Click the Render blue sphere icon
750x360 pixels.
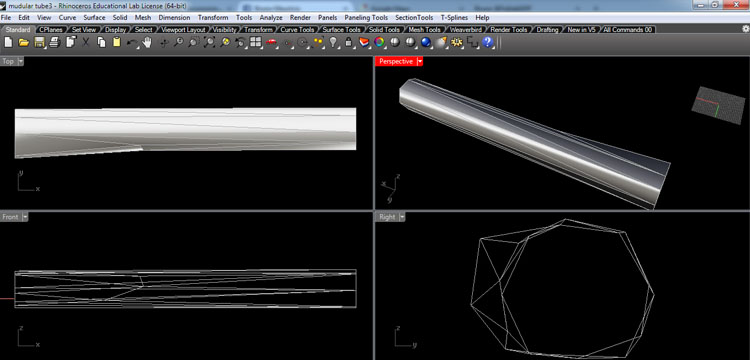[x=426, y=42]
